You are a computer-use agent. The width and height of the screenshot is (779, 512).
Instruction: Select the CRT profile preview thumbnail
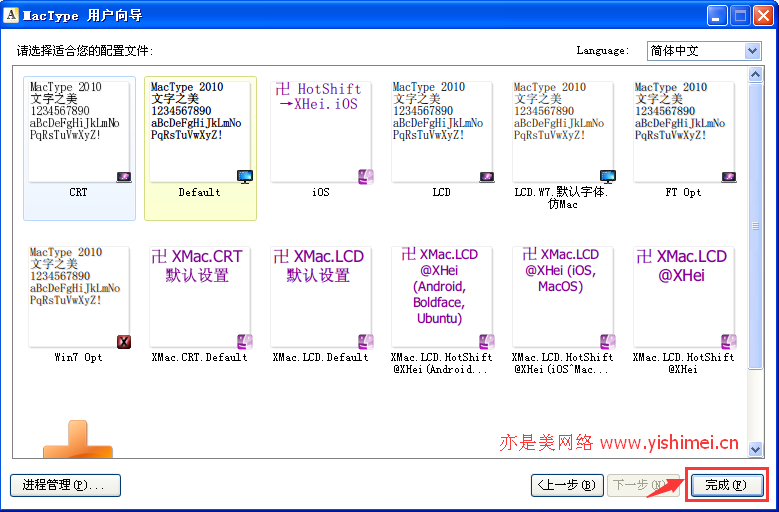79,132
